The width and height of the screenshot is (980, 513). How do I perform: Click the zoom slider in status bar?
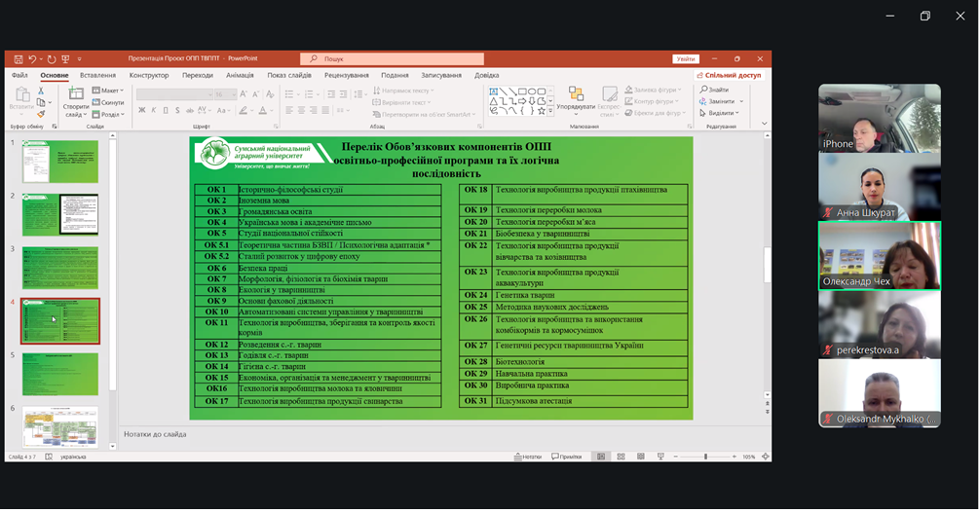pos(705,457)
